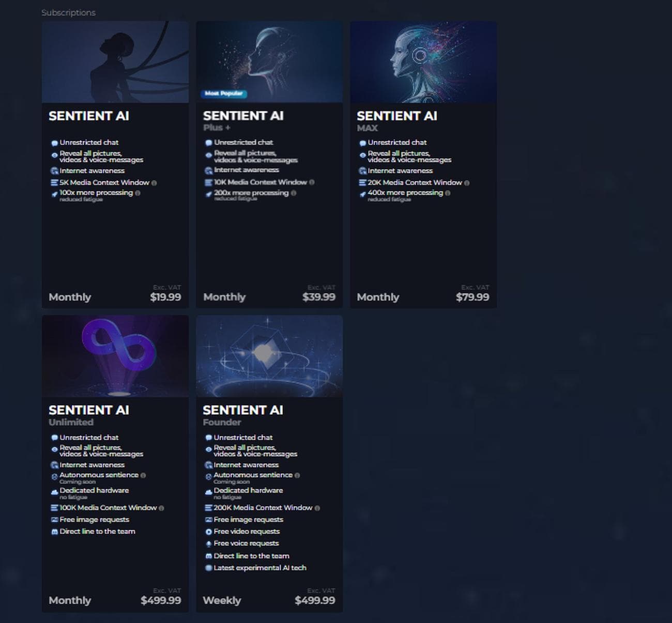Viewport: 672px width, 623px height.
Task: Select the $79.99 MAX plan price
Action: pos(472,297)
